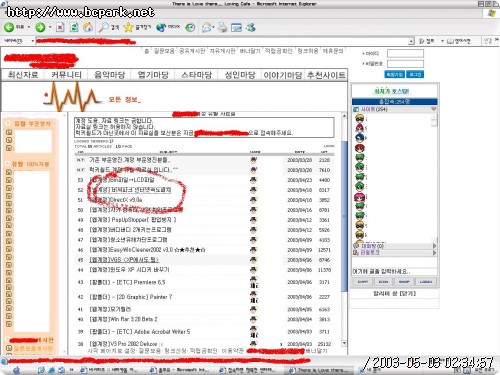This screenshot has width=500, height=375.
Task: Open the Forward button history dropdown arrow
Action: (50, 27)
